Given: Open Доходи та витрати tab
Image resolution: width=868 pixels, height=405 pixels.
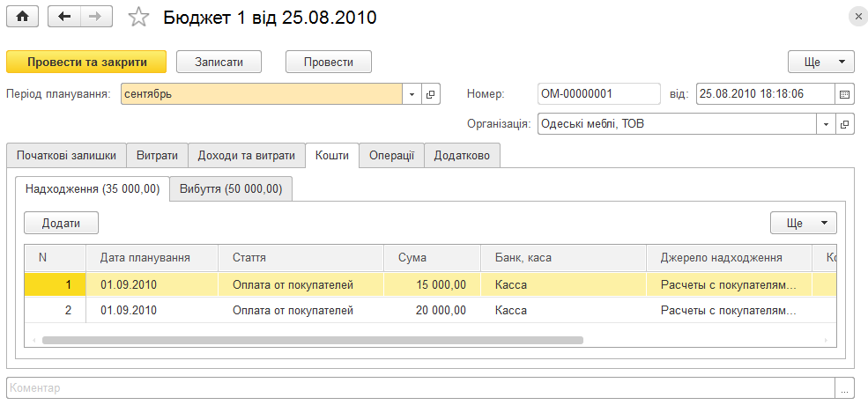Looking at the screenshot, I should 247,156.
